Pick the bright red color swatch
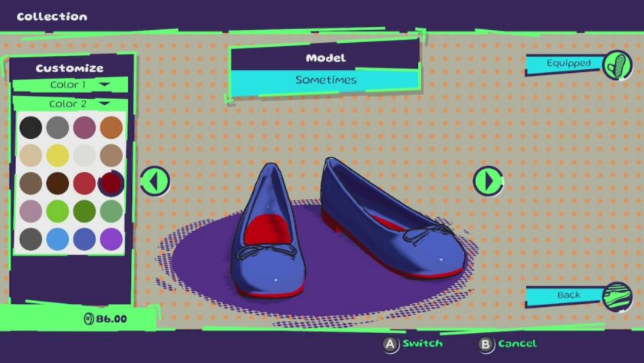Image resolution: width=644 pixels, height=363 pixels. (x=84, y=183)
